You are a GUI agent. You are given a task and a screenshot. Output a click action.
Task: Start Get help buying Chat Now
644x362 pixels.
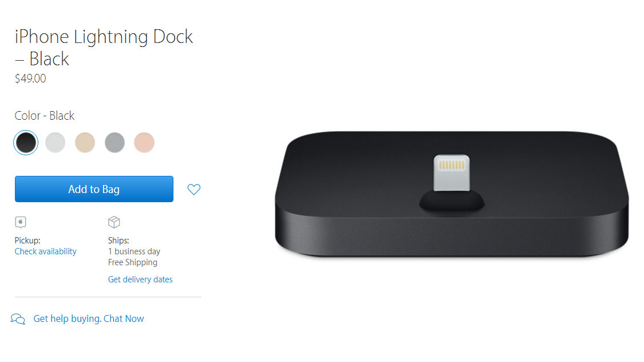coord(89,319)
